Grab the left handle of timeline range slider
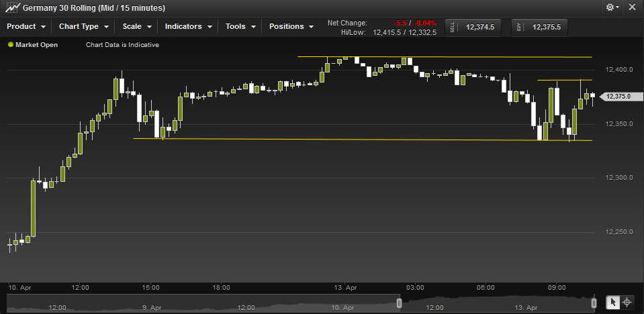 pyautogui.click(x=399, y=303)
